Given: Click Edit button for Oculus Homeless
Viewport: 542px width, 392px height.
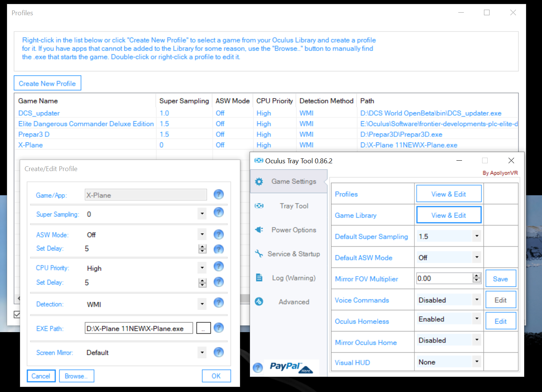Looking at the screenshot, I should [x=501, y=321].
